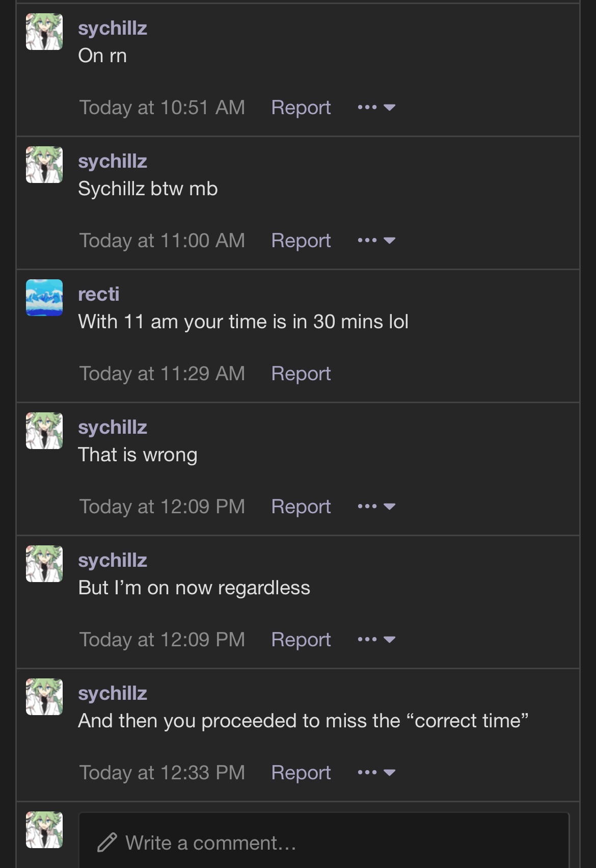This screenshot has width=596, height=868.
Task: Open sychillz avatar on "But I'm on now regardless"
Action: [x=44, y=564]
